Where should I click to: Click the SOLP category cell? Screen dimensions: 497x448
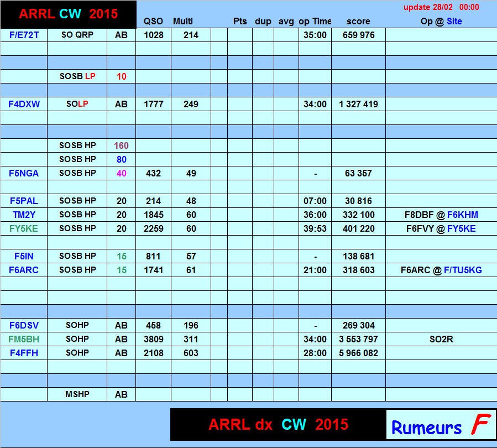tap(77, 104)
